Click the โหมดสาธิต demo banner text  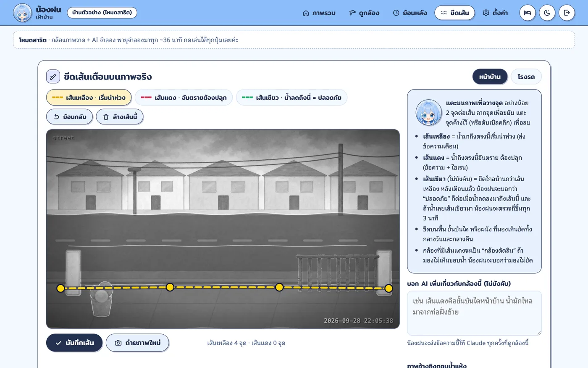[129, 40]
